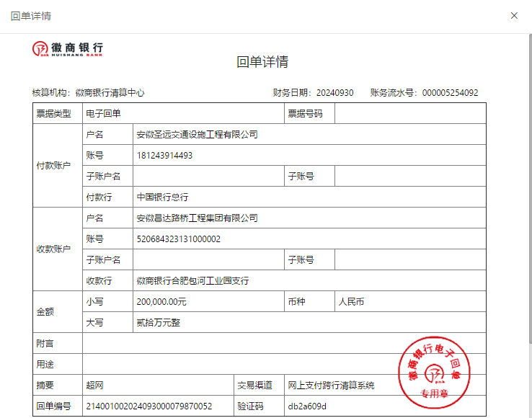Image resolution: width=532 pixels, height=418 pixels.
Task: Select payee account number 520684323131000002
Action: point(178,239)
